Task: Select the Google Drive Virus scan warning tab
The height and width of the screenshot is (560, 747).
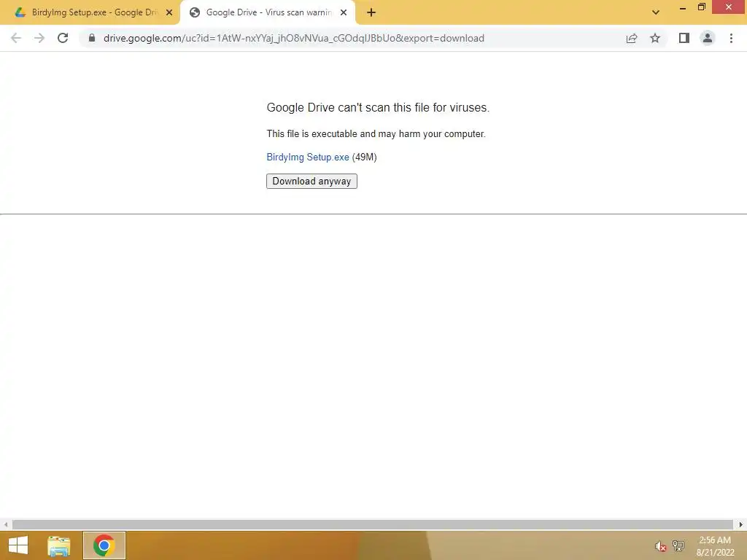Action: pyautogui.click(x=268, y=12)
